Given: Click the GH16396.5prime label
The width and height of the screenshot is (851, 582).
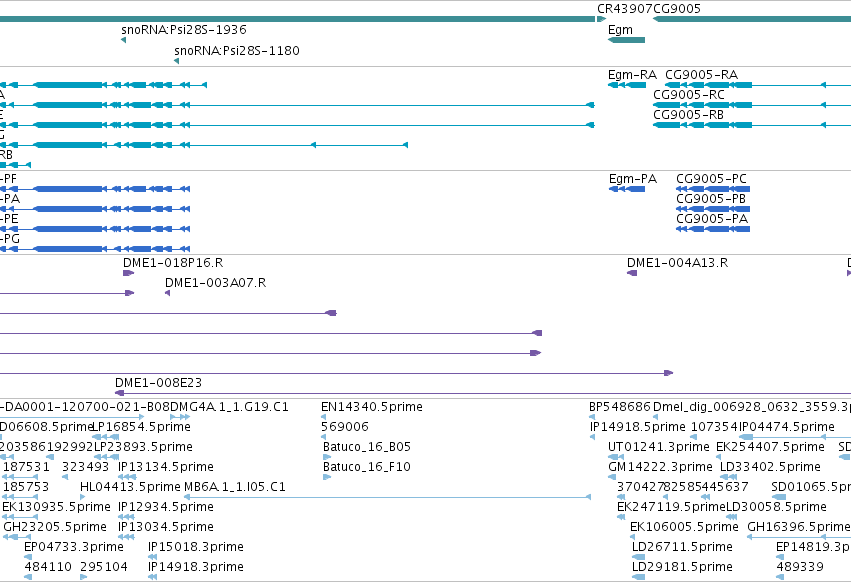Looking at the screenshot, I should point(799,527).
